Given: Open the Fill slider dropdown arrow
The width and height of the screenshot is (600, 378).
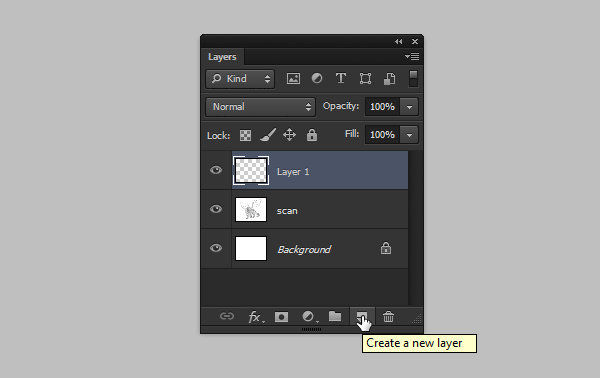Looking at the screenshot, I should point(409,135).
